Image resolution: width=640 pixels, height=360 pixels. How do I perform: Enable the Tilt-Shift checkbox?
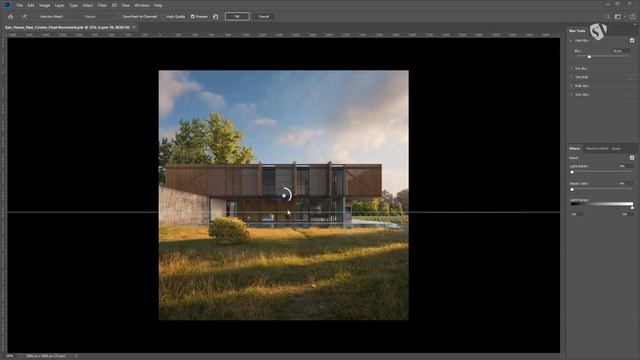632,77
